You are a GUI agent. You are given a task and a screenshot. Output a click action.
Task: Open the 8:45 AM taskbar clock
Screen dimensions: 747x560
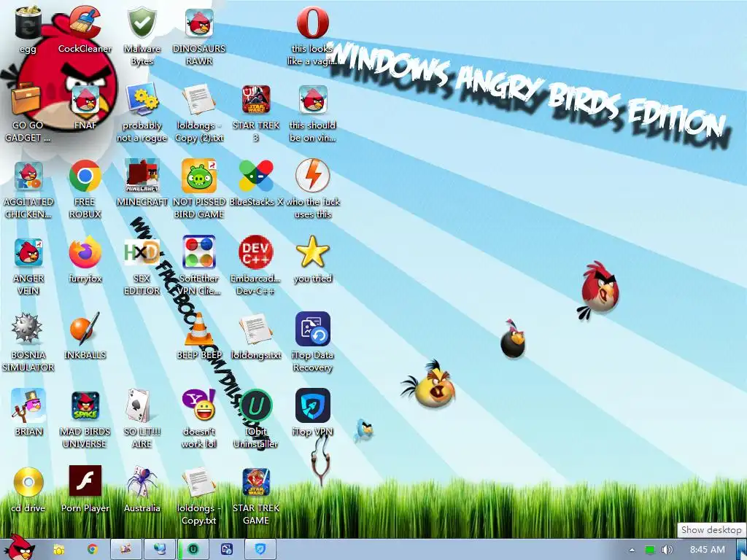708,550
